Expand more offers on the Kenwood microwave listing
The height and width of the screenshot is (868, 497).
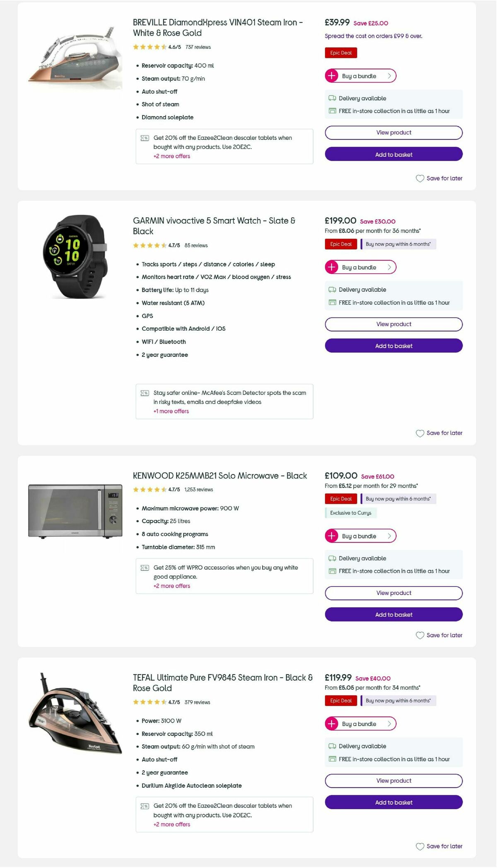click(171, 586)
